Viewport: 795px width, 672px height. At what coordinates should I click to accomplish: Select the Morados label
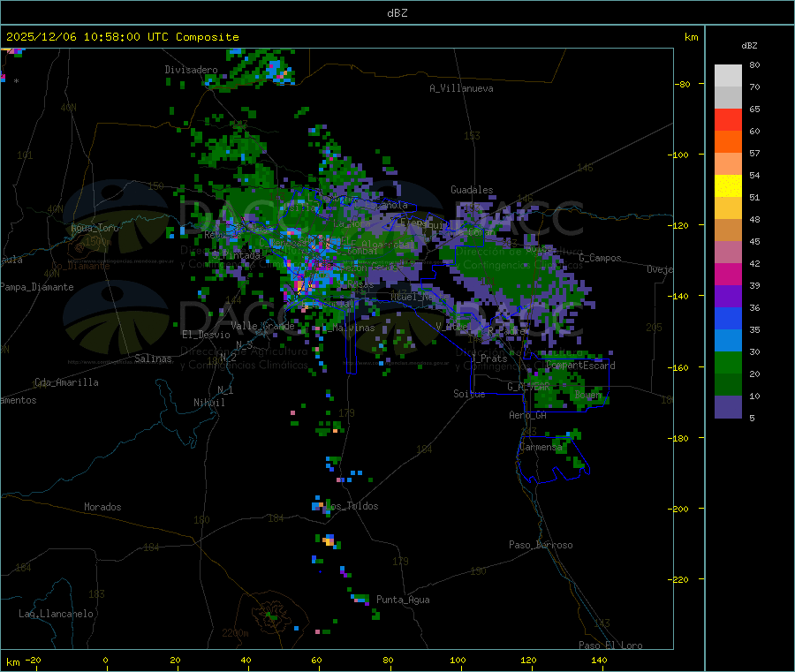tap(102, 507)
